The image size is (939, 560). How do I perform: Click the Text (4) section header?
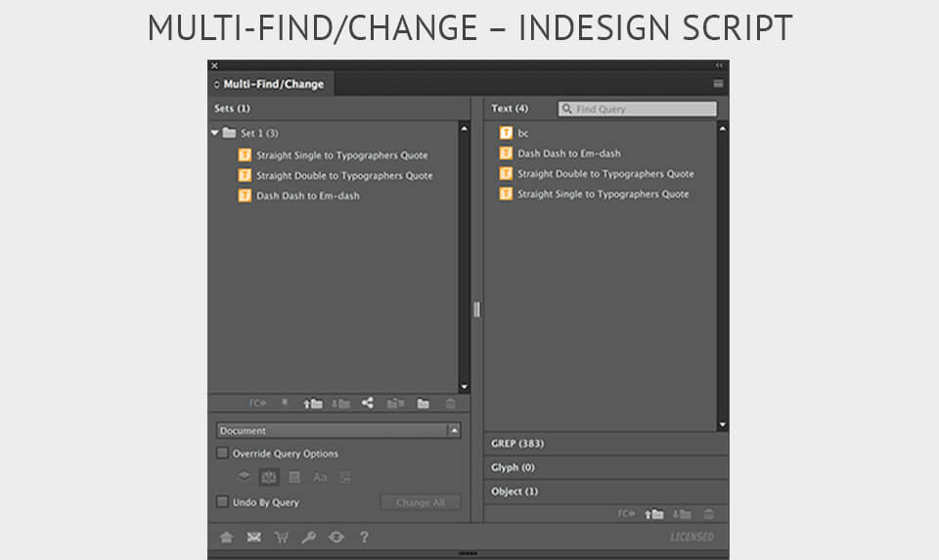510,108
